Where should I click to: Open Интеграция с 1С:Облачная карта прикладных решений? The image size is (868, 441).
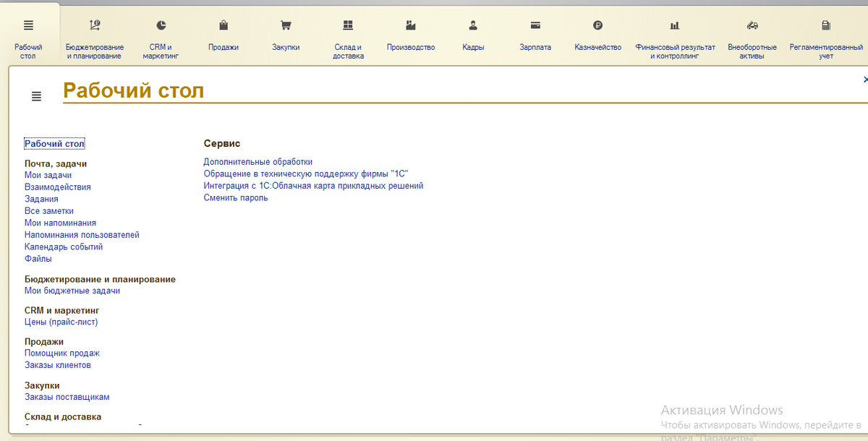(313, 186)
